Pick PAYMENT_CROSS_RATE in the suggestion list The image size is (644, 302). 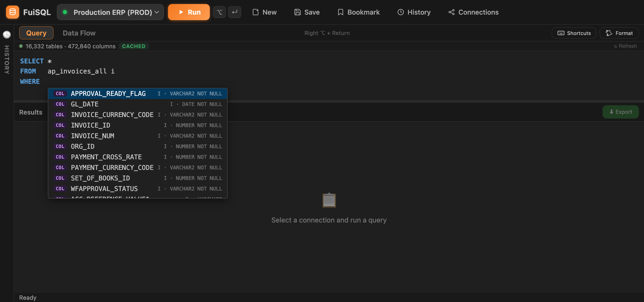click(138, 157)
